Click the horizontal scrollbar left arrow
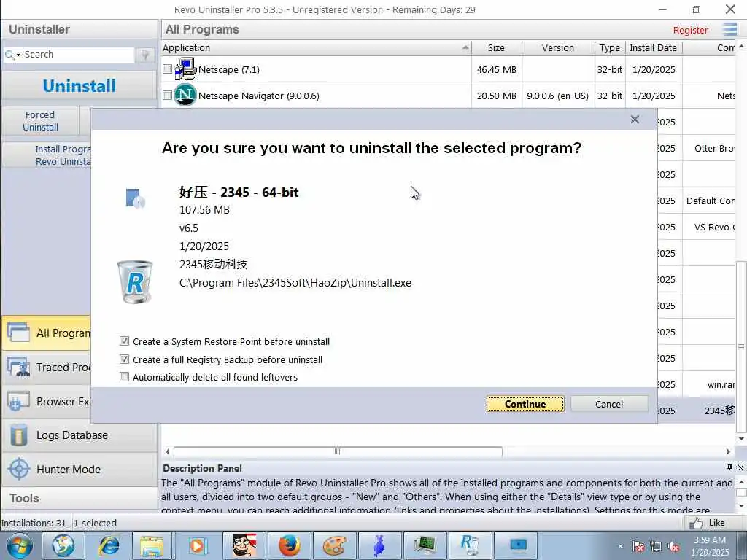This screenshot has width=747, height=560. tap(167, 451)
